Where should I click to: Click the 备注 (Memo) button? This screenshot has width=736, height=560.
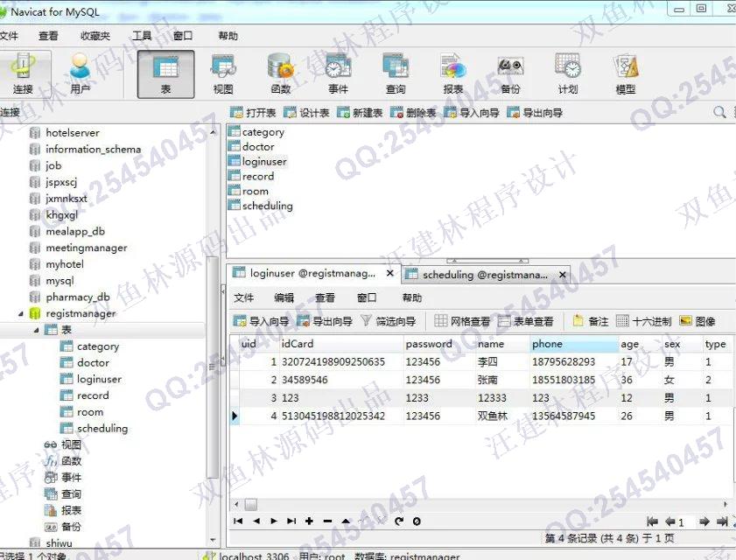[x=591, y=321]
